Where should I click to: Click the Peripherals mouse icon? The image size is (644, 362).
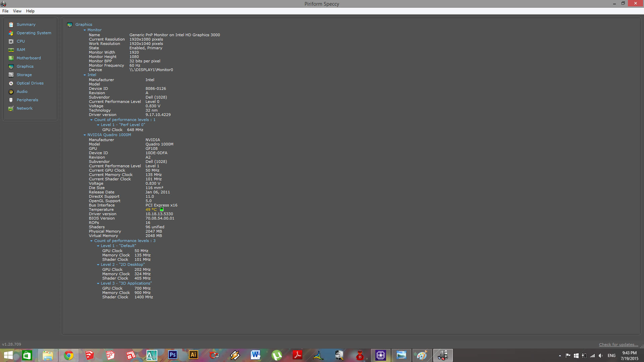(x=11, y=100)
